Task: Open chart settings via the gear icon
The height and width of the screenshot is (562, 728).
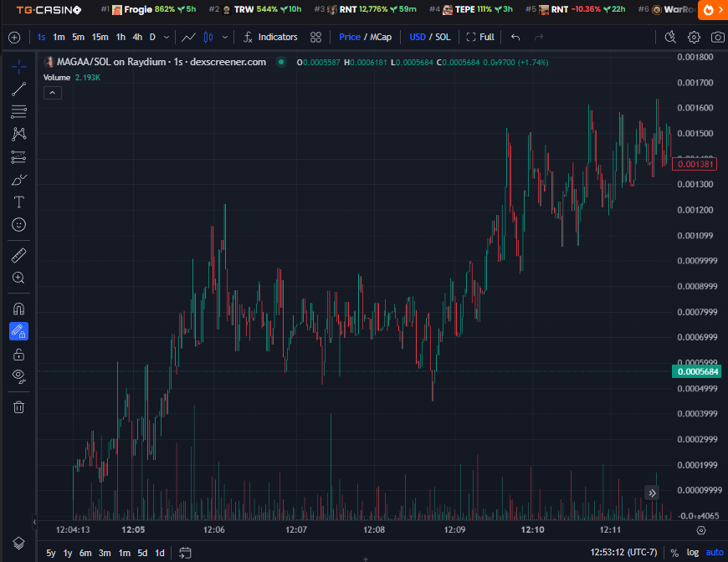Action: coord(693,37)
